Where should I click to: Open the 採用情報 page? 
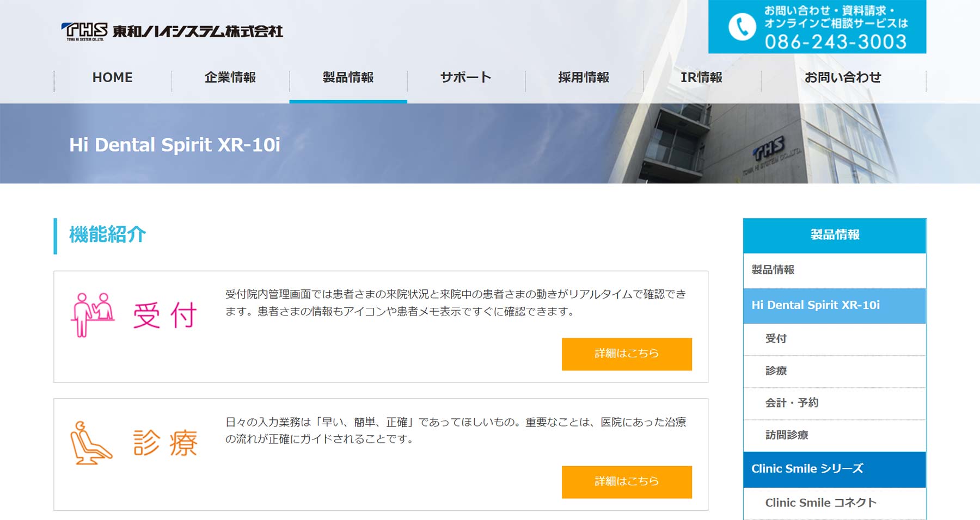(584, 77)
